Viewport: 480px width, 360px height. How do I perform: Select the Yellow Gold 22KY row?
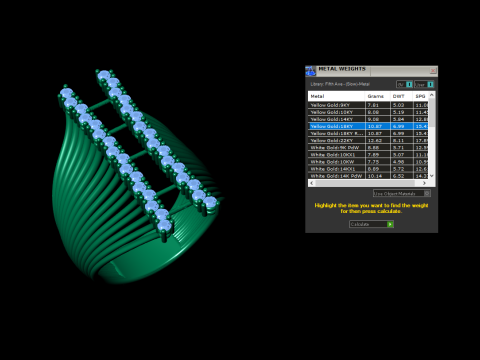[x=368, y=140]
